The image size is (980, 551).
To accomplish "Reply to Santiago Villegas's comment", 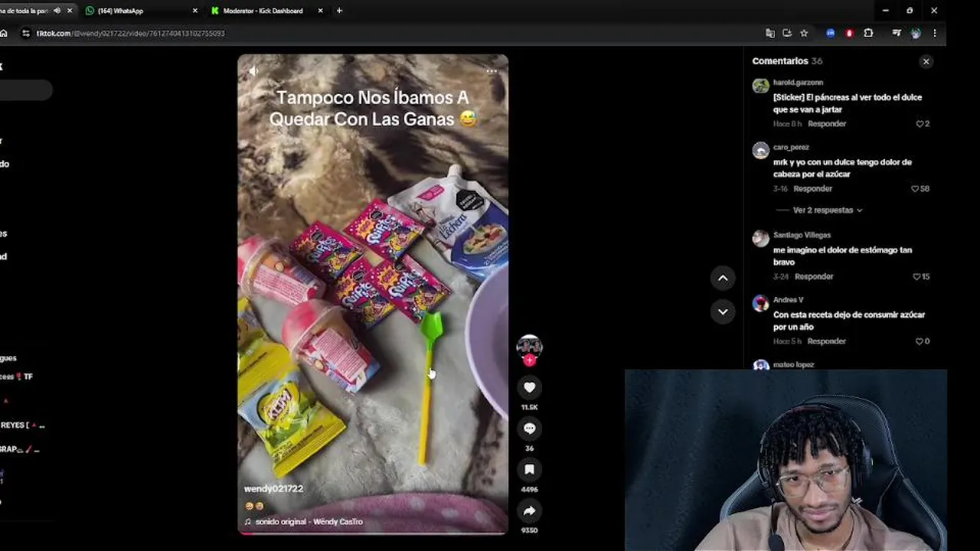I will (x=814, y=277).
